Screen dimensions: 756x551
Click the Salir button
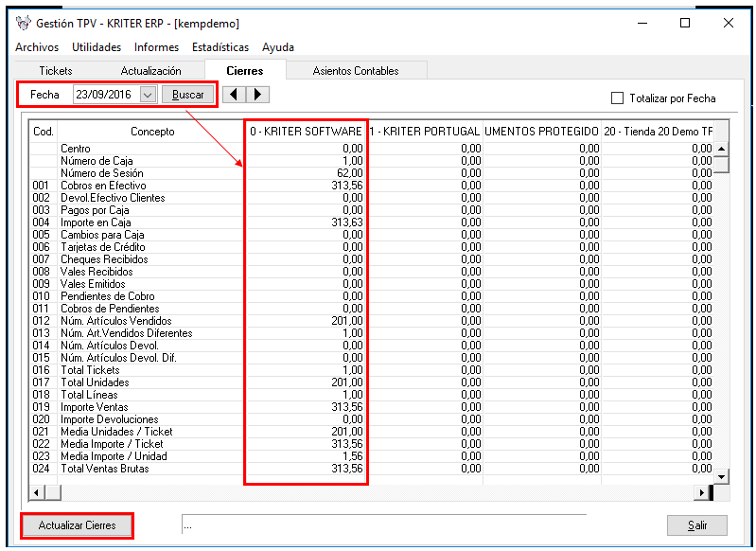coord(697,524)
